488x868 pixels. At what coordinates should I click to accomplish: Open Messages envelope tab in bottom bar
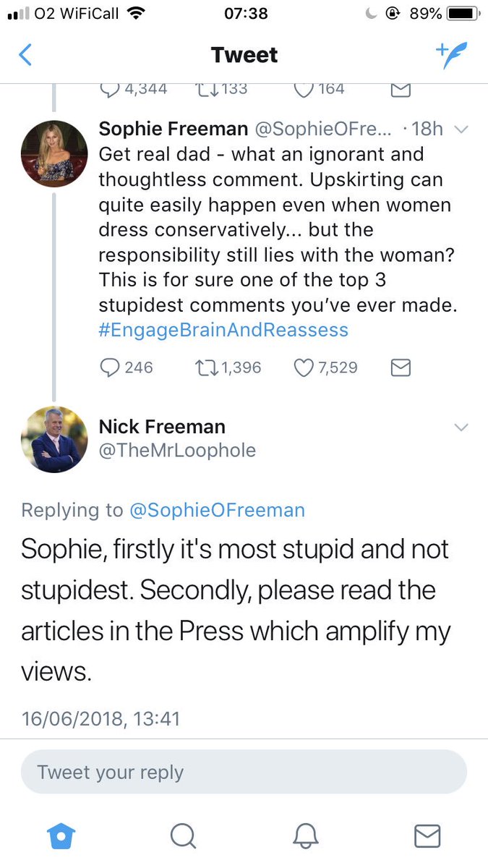pyautogui.click(x=427, y=836)
